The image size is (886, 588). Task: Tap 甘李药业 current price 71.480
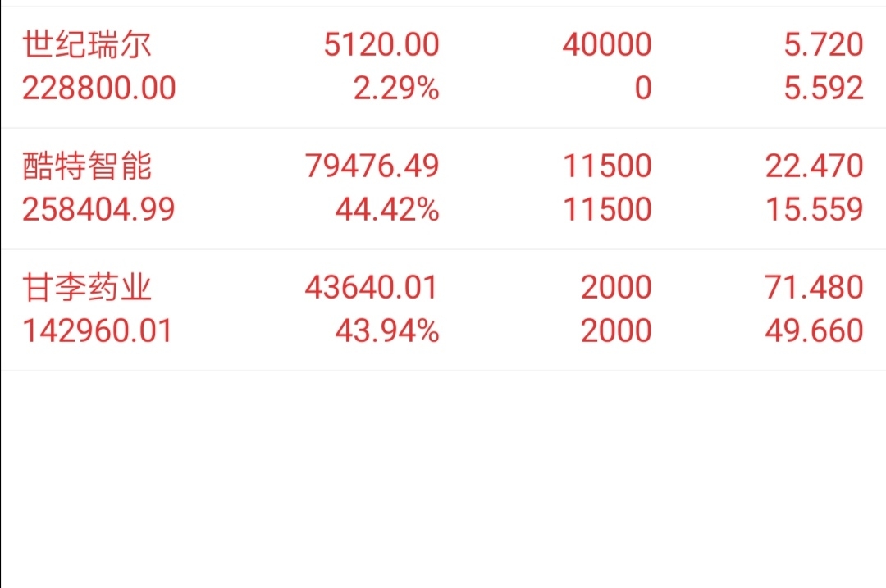815,288
